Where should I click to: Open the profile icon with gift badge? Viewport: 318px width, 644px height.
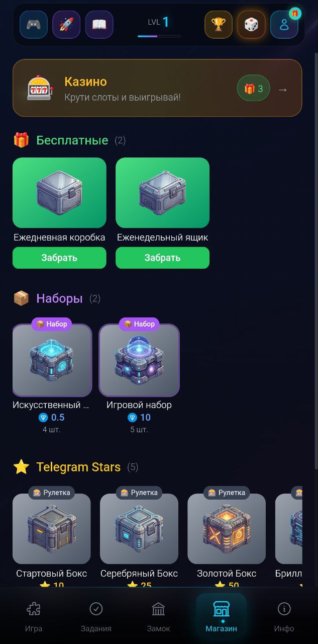[x=284, y=25]
